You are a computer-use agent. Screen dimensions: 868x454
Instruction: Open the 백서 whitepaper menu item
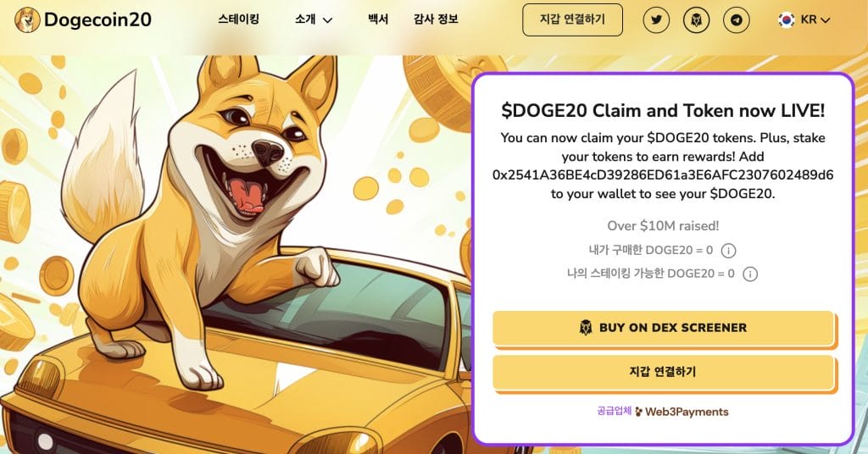(378, 19)
